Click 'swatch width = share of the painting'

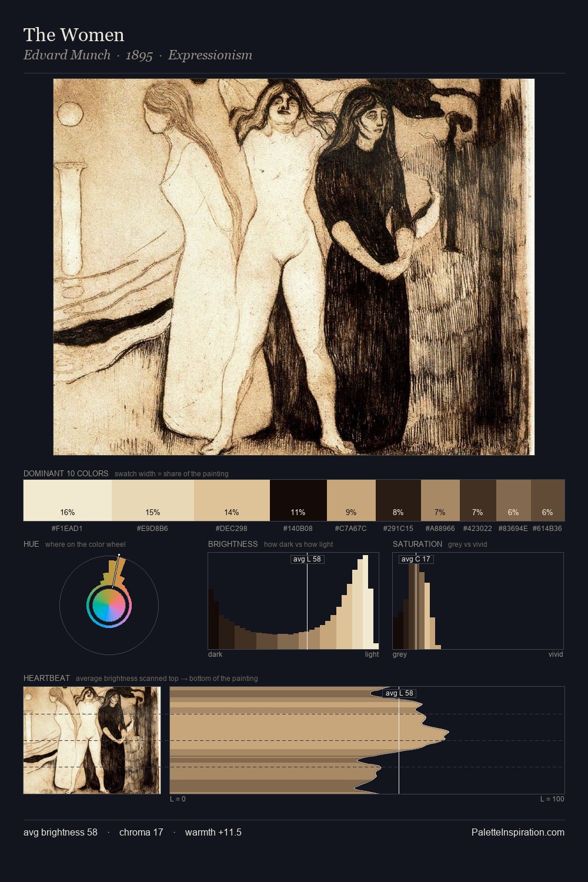click(172, 474)
